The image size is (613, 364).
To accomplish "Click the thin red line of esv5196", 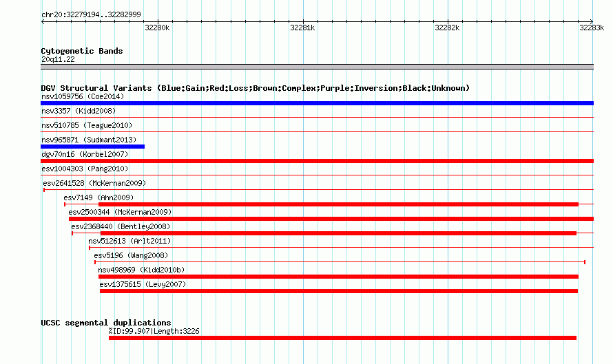I will tap(340, 261).
